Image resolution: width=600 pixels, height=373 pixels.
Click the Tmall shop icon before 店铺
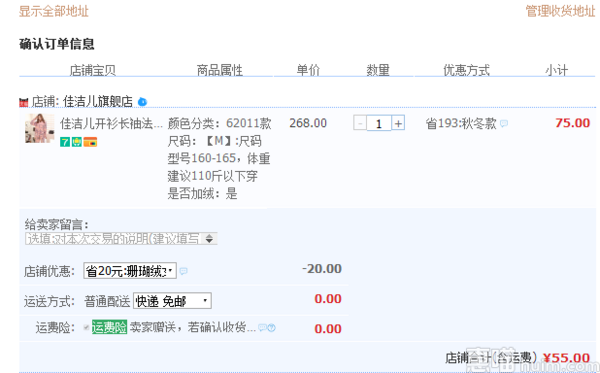coord(24,102)
